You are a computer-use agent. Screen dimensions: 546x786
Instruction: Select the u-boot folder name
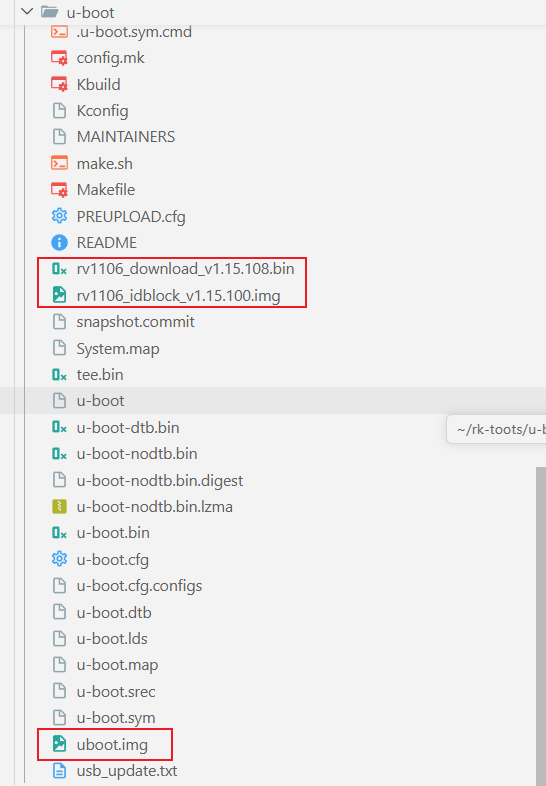[91, 12]
